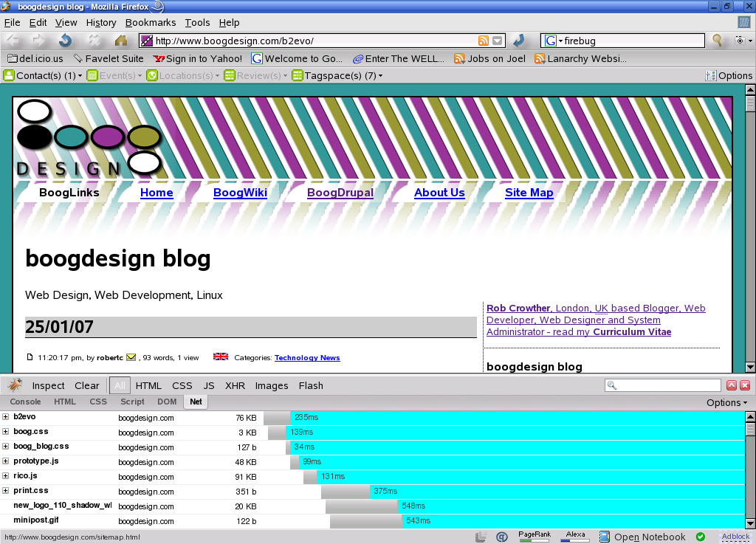Open the Site Map link
The height and width of the screenshot is (544, 756).
click(529, 193)
